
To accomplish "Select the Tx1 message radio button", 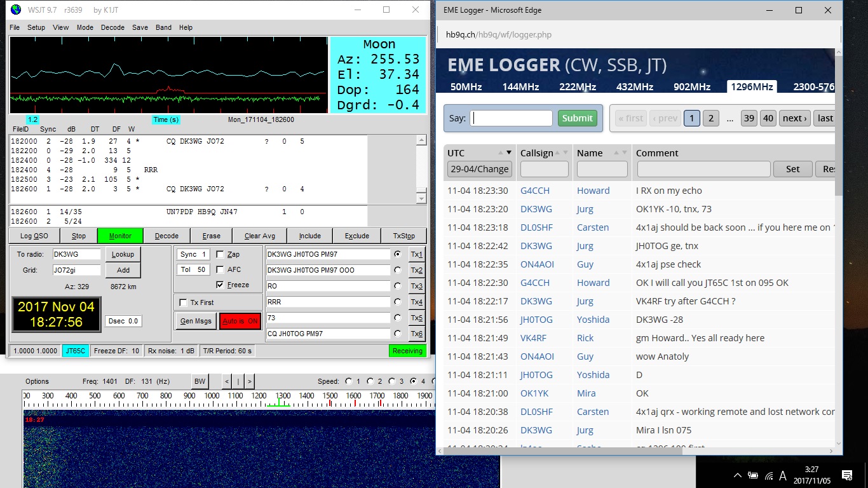I will pyautogui.click(x=398, y=254).
